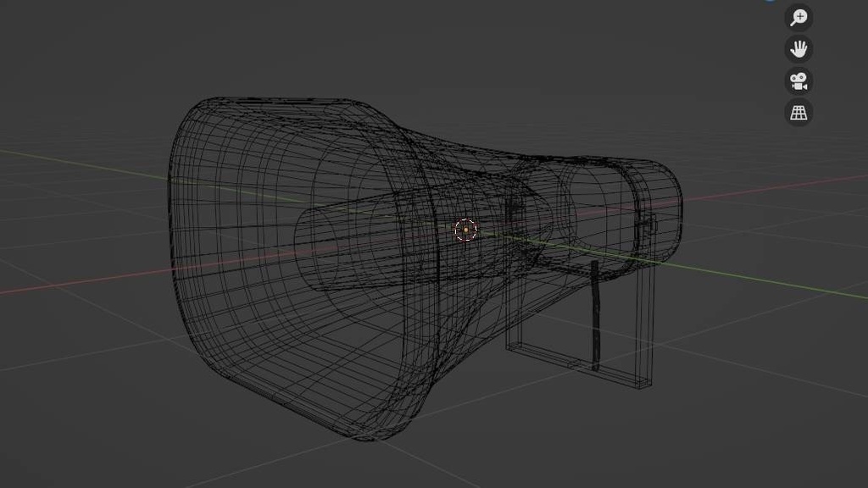Select the pan view hand icon
The width and height of the screenshot is (868, 488).
(x=798, y=49)
